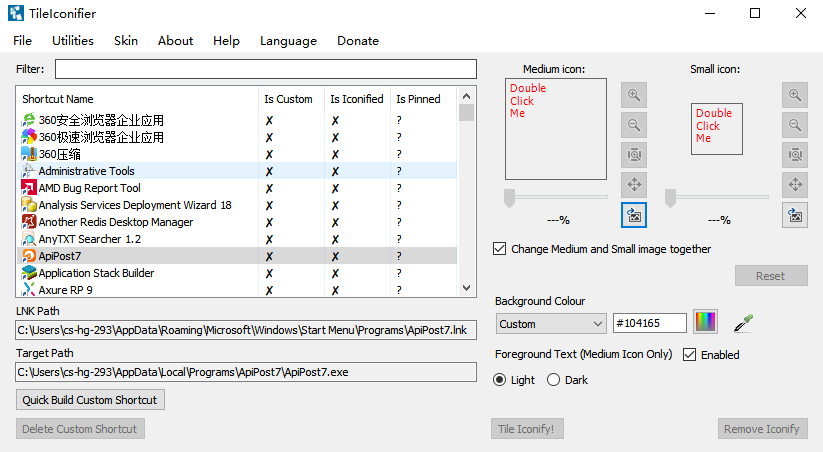Click Quick Build Custom Shortcut button
The image size is (823, 452).
(90, 400)
